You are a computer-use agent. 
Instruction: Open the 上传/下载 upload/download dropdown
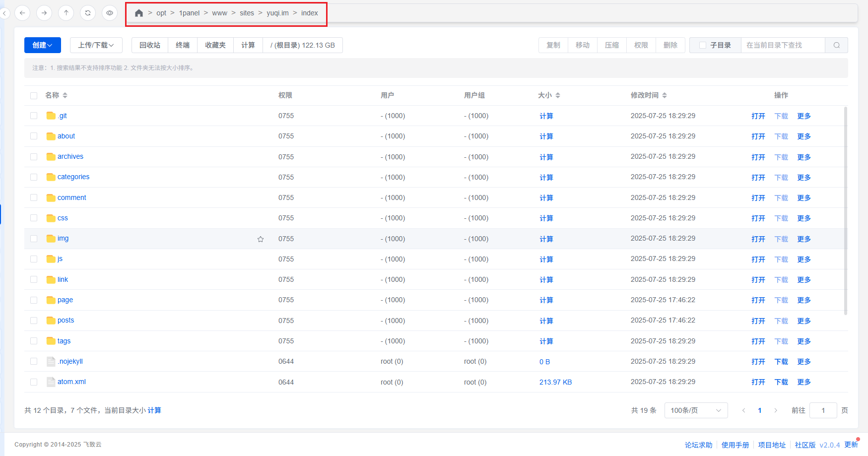pyautogui.click(x=96, y=45)
